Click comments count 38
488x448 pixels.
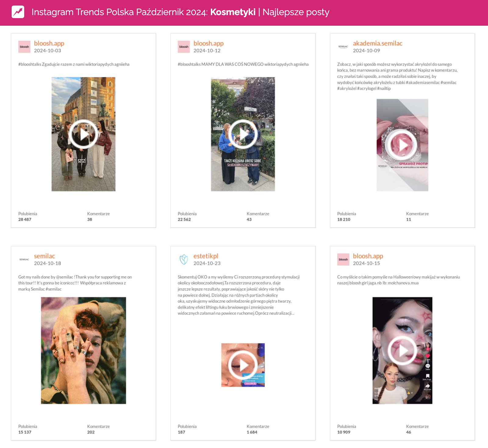(x=90, y=219)
